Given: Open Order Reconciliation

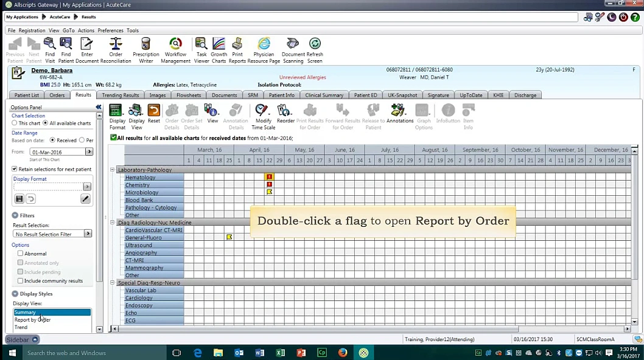Looking at the screenshot, I should [116, 44].
